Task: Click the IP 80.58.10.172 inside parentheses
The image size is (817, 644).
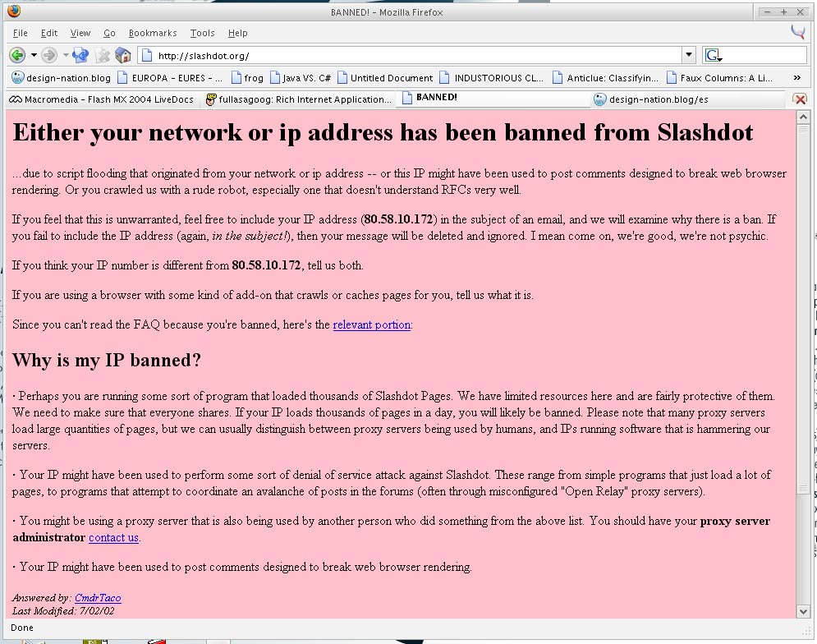Action: [398, 219]
